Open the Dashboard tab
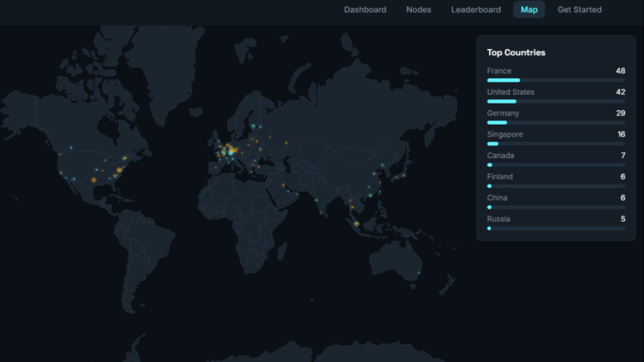Image resolution: width=644 pixels, height=362 pixels. [x=365, y=10]
